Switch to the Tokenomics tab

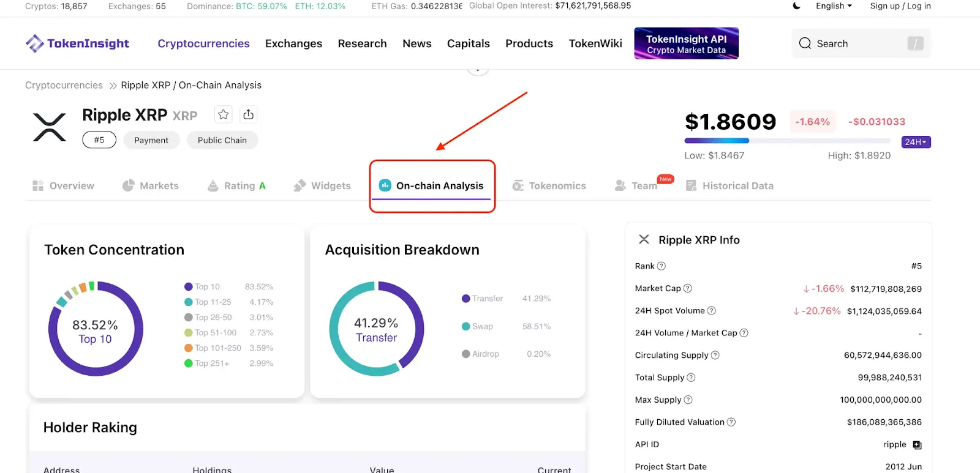pyautogui.click(x=549, y=186)
